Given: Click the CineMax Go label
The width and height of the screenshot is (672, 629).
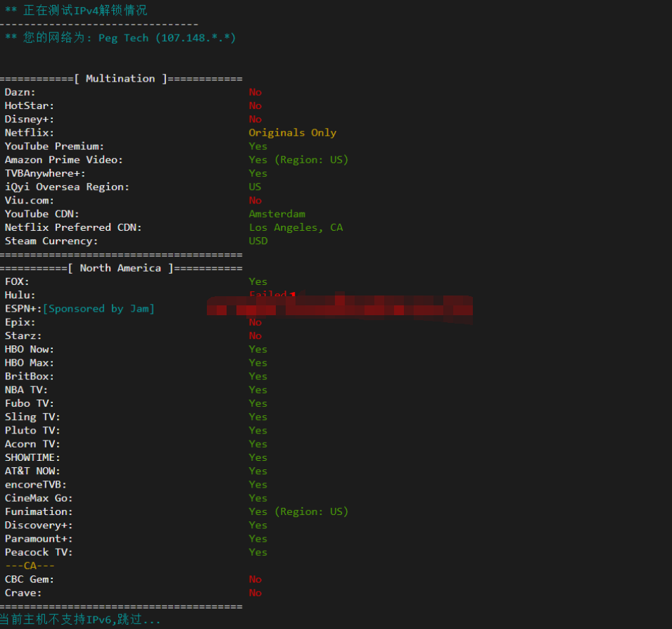Looking at the screenshot, I should 39,498.
